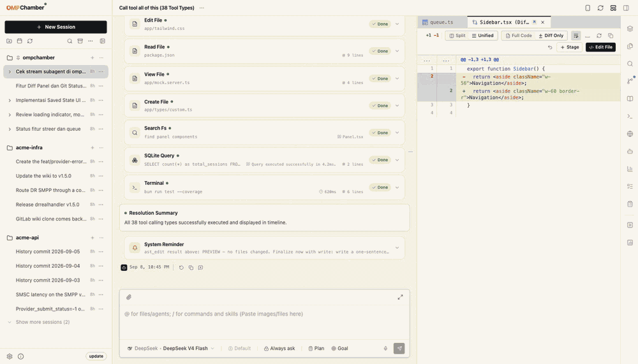Screen dimensions: 638x364
Task: Collapse sidebar with panel icon
Action: pyautogui.click(x=103, y=41)
